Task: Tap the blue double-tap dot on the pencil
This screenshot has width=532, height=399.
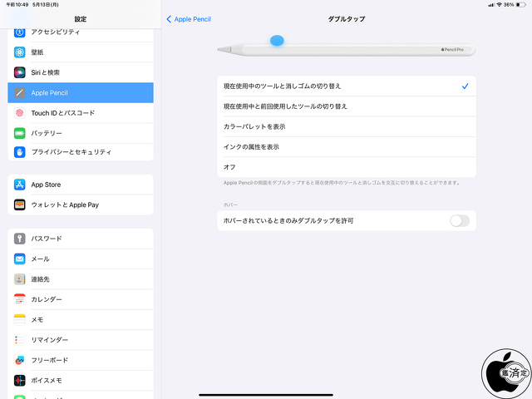Action: point(277,41)
